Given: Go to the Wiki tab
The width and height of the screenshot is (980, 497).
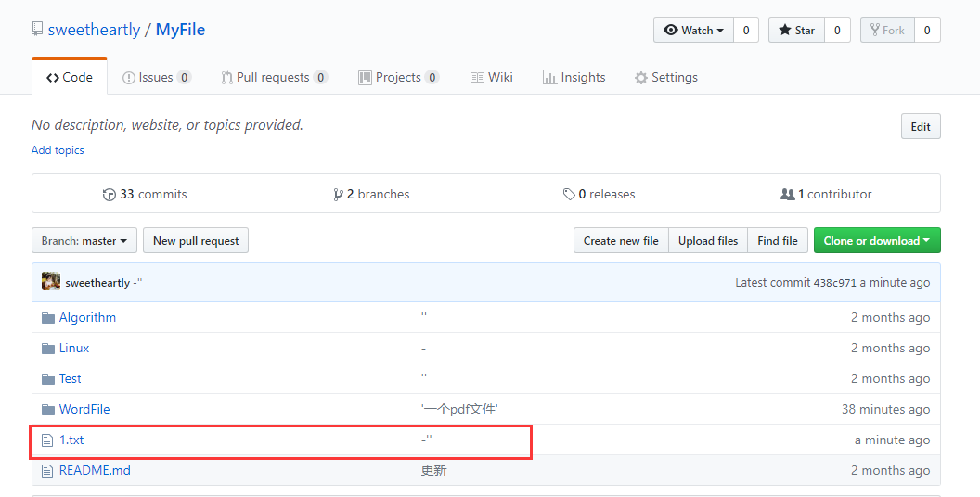Looking at the screenshot, I should click(x=491, y=77).
